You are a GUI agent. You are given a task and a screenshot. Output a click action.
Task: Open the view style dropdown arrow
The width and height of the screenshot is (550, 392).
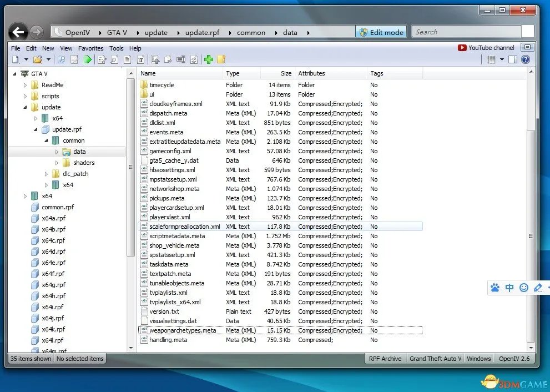(502, 59)
